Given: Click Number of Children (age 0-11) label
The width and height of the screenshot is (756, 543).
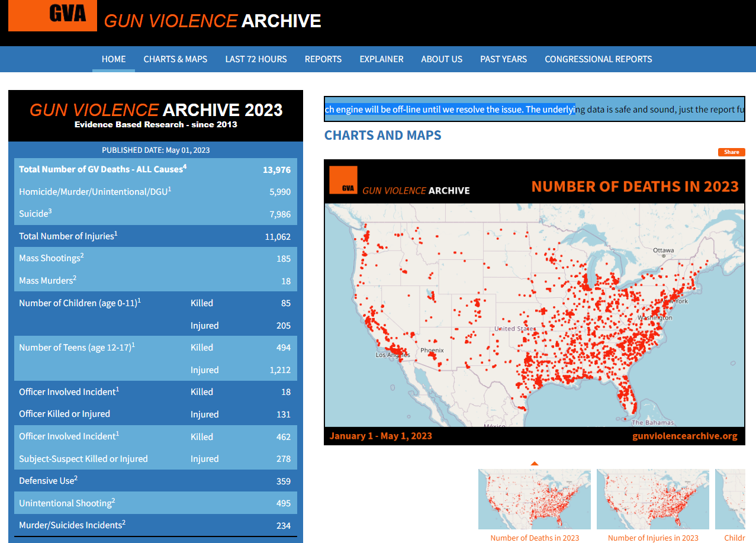Looking at the screenshot, I should pyautogui.click(x=80, y=303).
